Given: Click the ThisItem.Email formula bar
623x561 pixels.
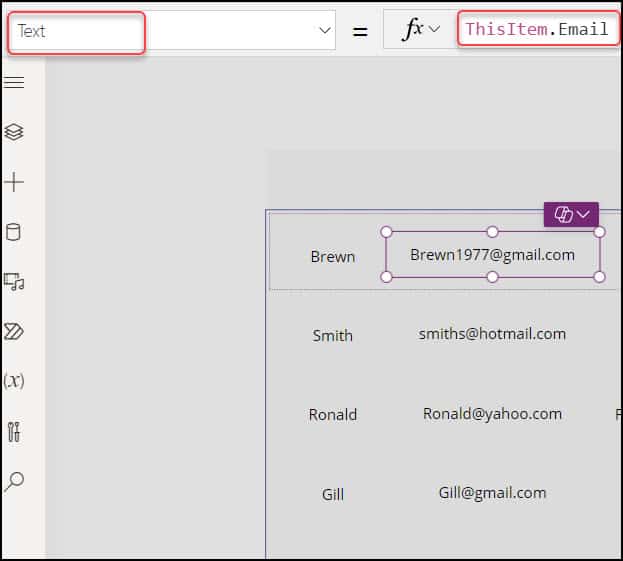Looking at the screenshot, I should pos(538,29).
